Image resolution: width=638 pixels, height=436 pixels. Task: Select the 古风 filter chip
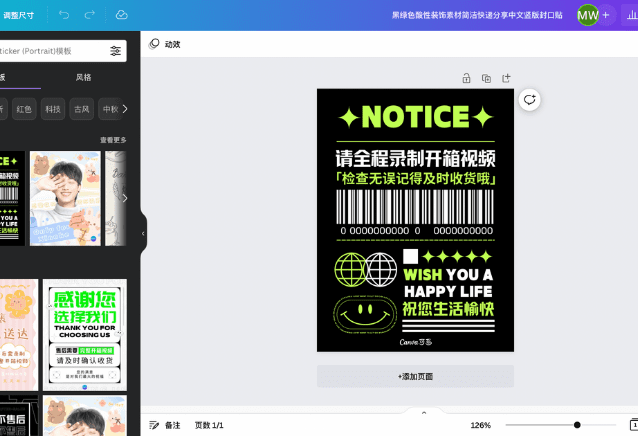tap(82, 109)
